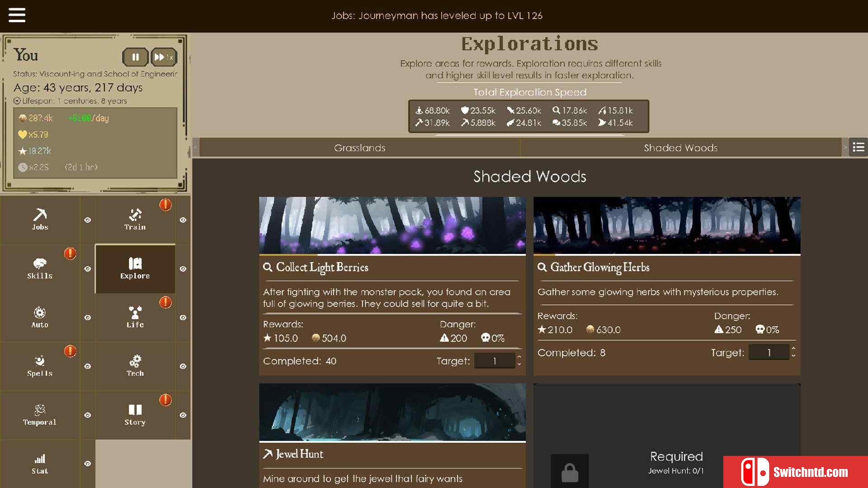
Task: Click the Gather Glowing Herbs image
Action: click(x=667, y=225)
